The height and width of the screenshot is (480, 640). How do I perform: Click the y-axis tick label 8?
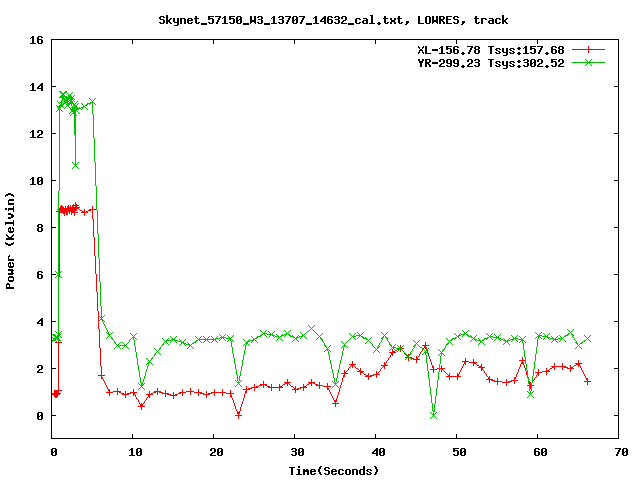pyautogui.click(x=40, y=228)
